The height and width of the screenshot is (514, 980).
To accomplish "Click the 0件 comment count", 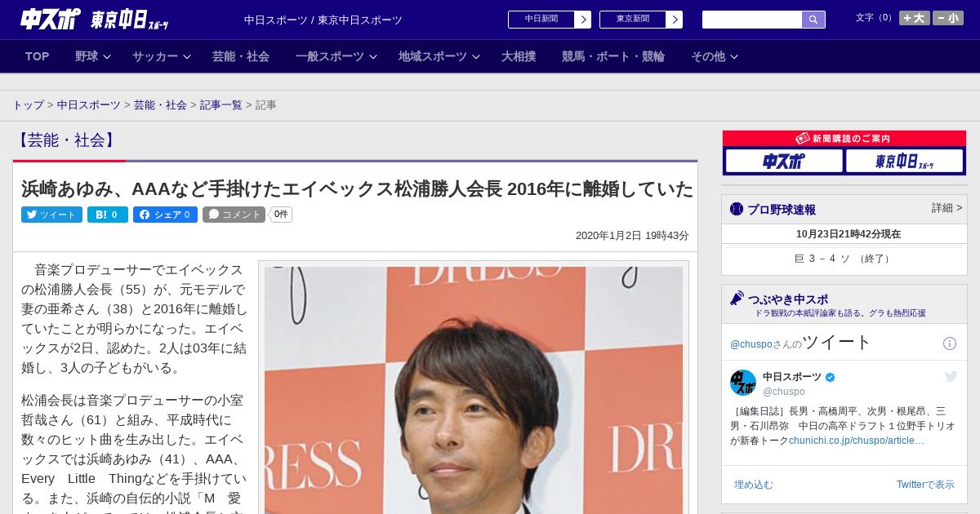I will [x=281, y=215].
